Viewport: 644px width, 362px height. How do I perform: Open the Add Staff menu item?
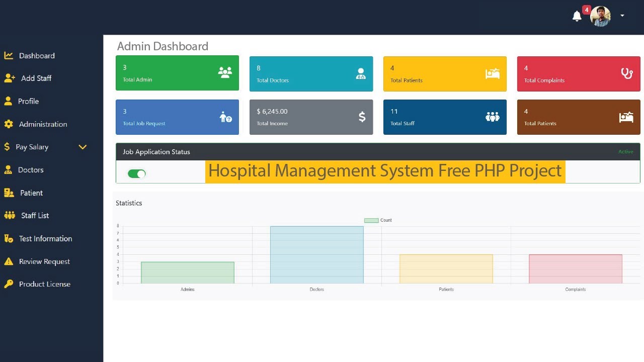[x=36, y=78]
